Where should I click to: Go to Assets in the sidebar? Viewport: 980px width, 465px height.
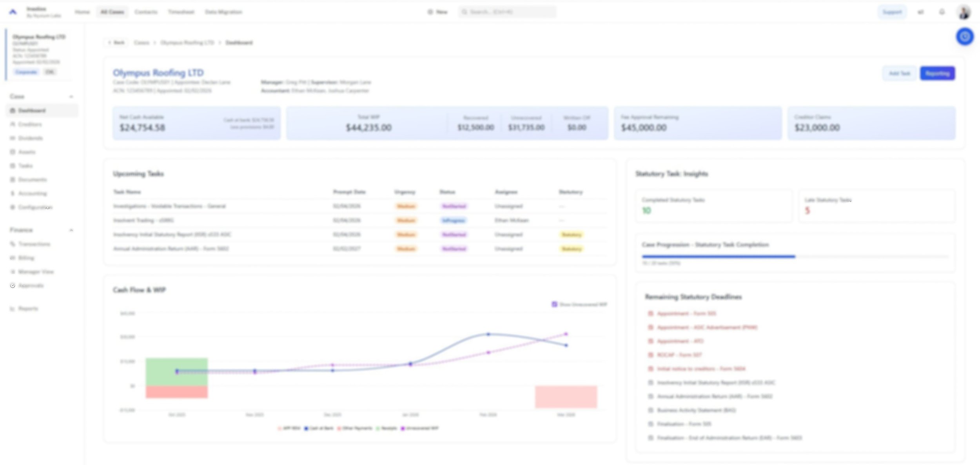click(27, 152)
